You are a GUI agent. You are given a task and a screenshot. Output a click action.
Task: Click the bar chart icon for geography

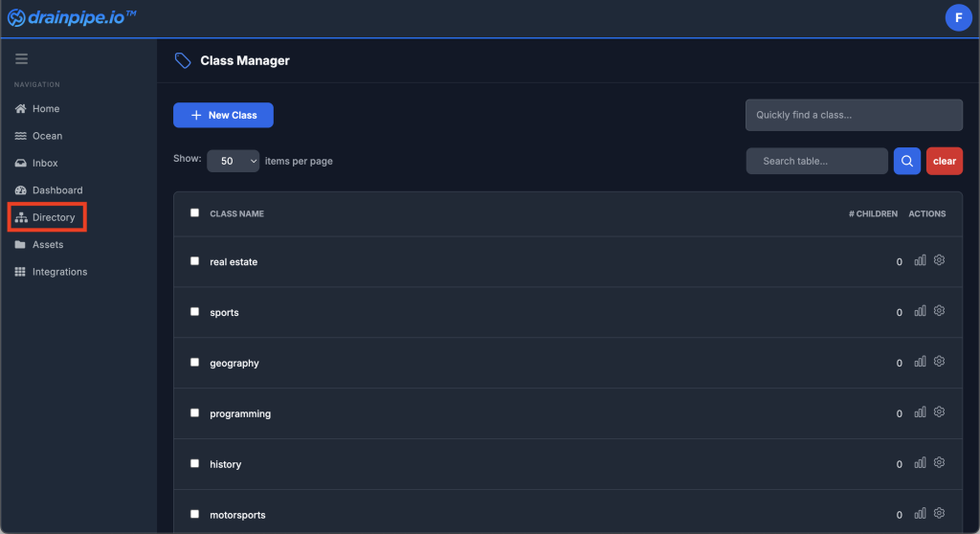click(920, 362)
